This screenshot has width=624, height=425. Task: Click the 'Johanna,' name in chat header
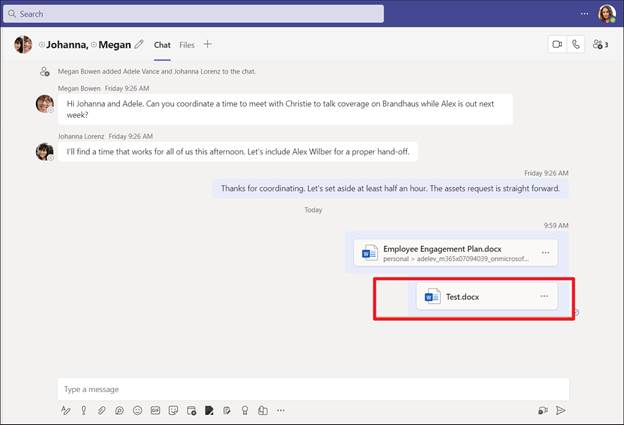(67, 45)
